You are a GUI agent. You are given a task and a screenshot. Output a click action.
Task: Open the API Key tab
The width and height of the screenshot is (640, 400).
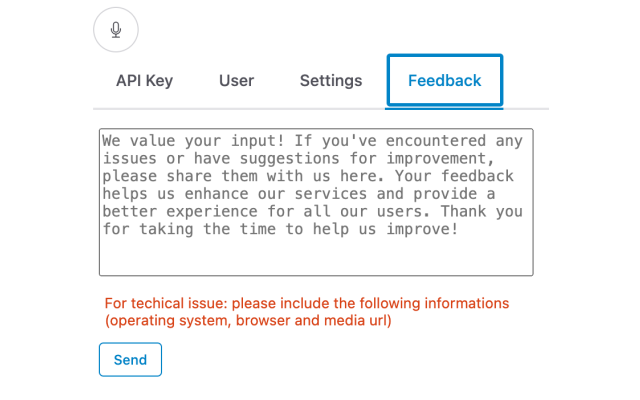pyautogui.click(x=144, y=81)
